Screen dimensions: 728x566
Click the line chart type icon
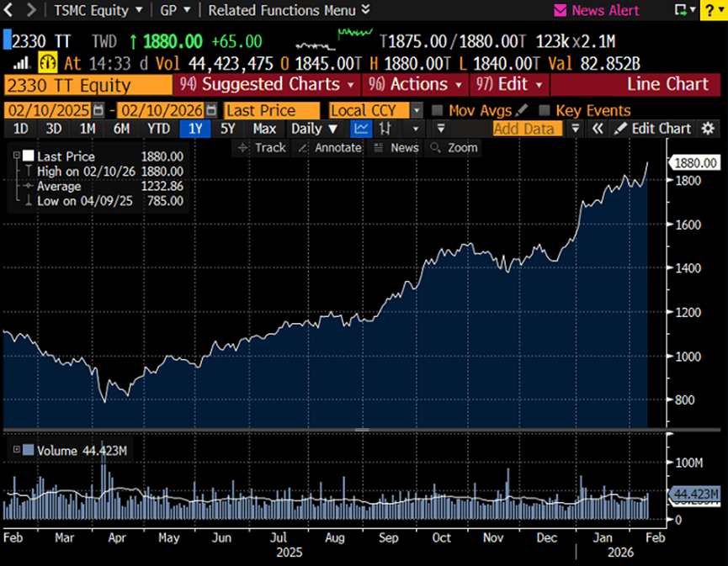click(x=361, y=129)
